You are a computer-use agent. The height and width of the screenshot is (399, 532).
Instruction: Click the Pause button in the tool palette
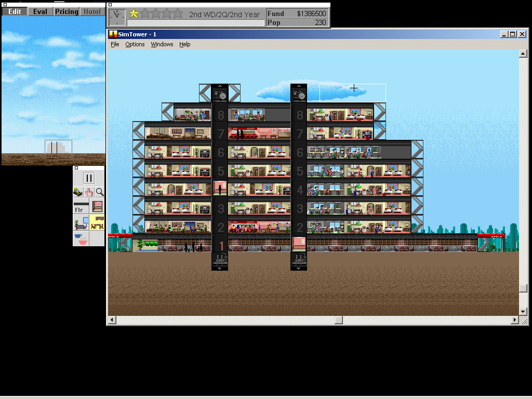point(89,178)
